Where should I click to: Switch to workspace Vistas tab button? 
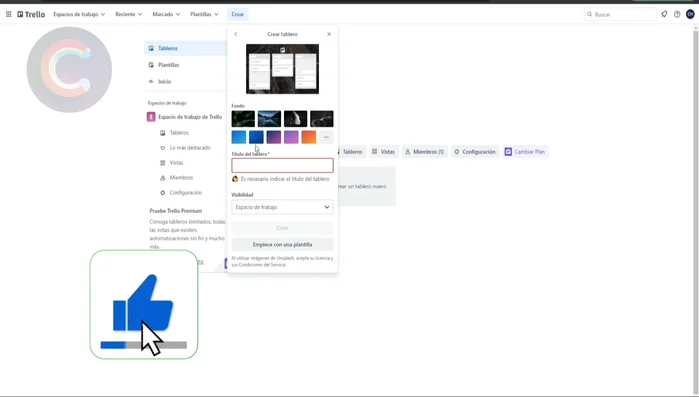click(383, 152)
